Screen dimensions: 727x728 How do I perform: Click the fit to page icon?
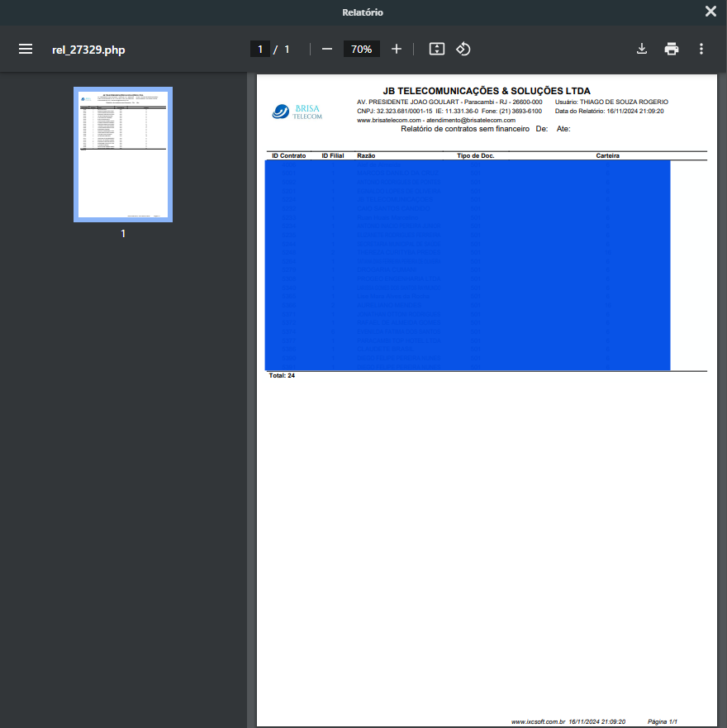click(x=437, y=50)
